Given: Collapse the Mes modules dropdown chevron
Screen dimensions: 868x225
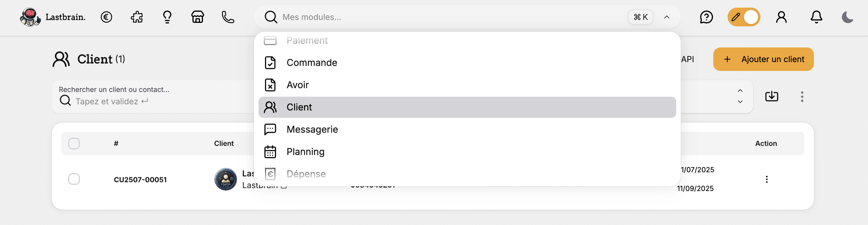Looking at the screenshot, I should pos(666,17).
